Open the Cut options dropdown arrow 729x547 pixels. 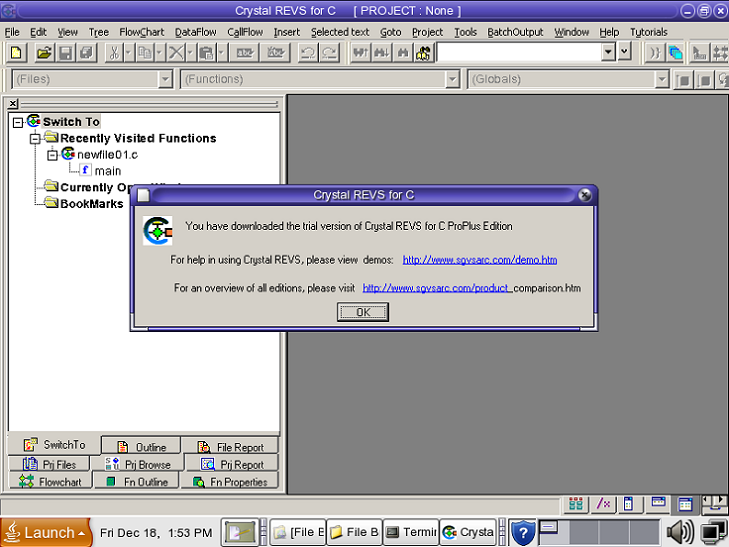[129, 53]
